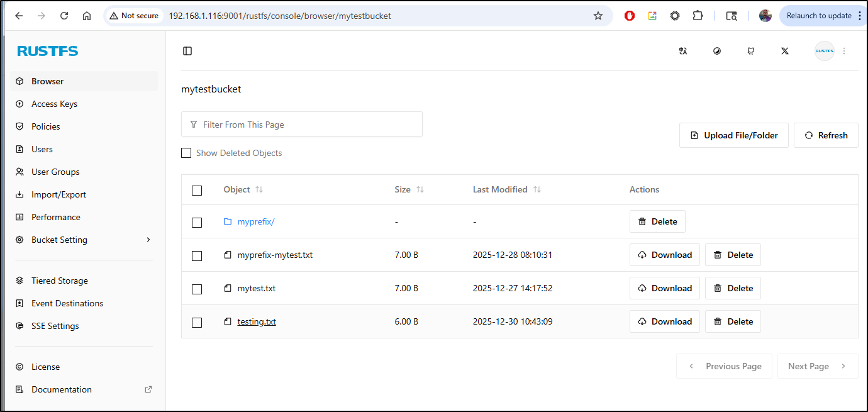Open Access Keys in the sidebar
Screen dimensions: 868x412
coord(54,104)
